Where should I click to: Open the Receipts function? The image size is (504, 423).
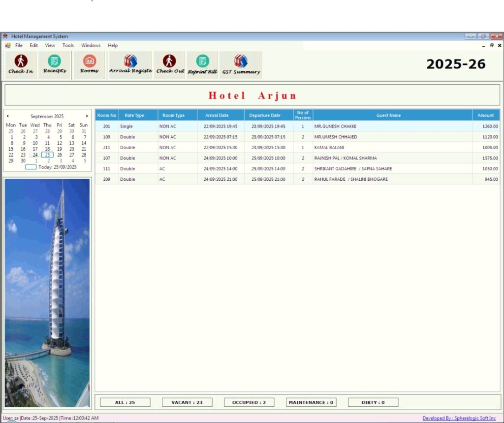pos(54,65)
